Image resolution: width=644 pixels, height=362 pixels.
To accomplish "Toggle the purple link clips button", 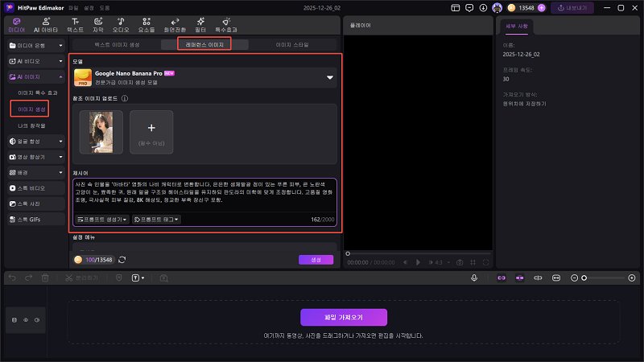I will click(502, 278).
